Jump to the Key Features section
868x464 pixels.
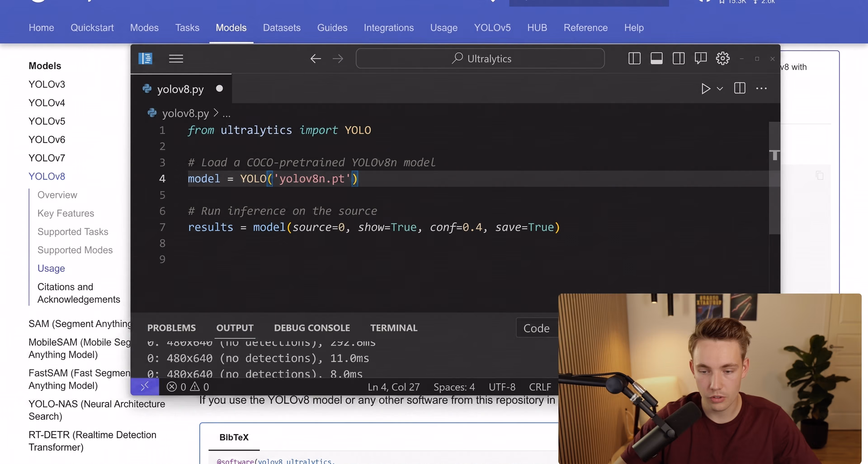tap(66, 213)
